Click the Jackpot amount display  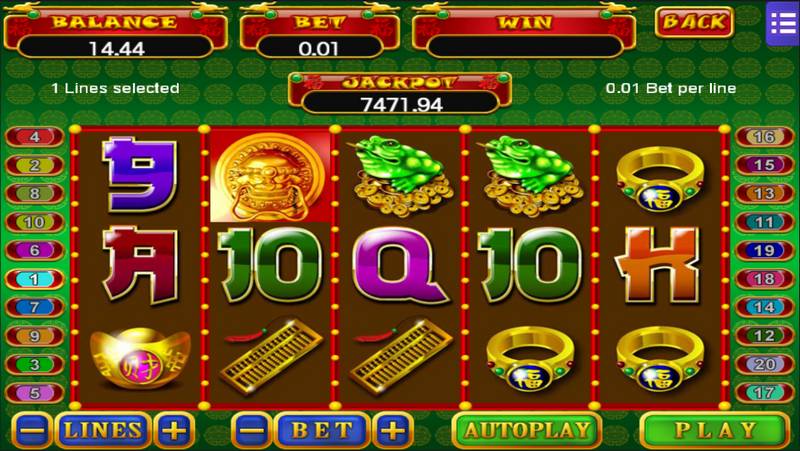pos(401,104)
